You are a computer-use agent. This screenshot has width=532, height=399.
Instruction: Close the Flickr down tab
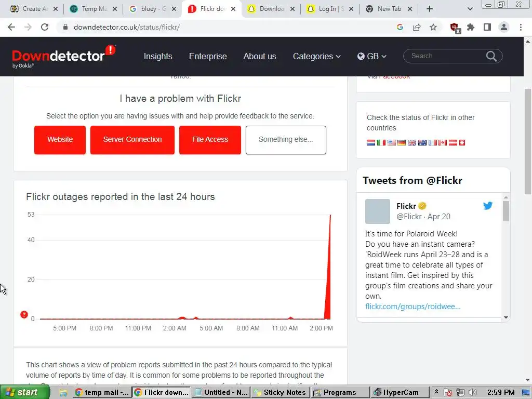point(233,9)
